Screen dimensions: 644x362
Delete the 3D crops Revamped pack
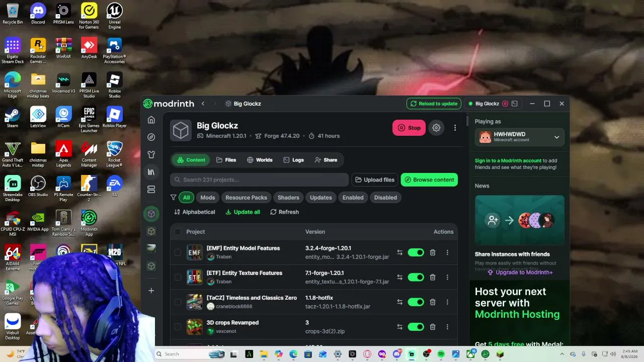point(433,327)
